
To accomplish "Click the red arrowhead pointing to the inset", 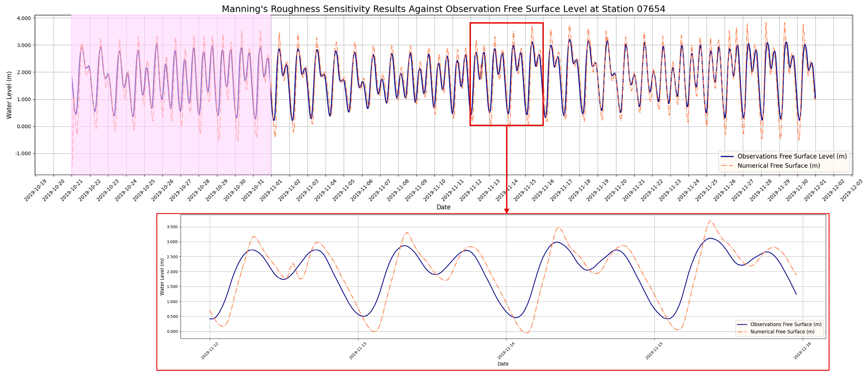I will (x=506, y=211).
